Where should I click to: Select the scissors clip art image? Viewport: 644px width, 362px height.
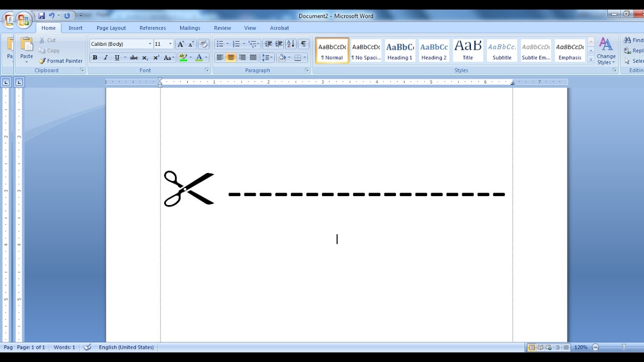point(189,189)
